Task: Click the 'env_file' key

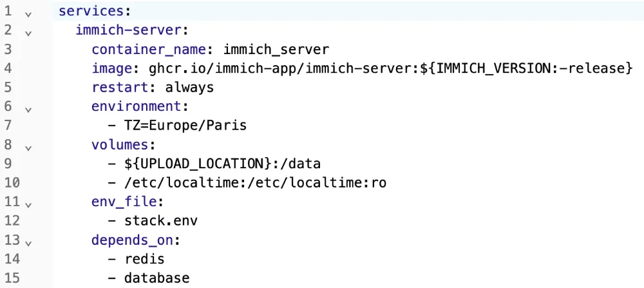Action: tap(124, 201)
